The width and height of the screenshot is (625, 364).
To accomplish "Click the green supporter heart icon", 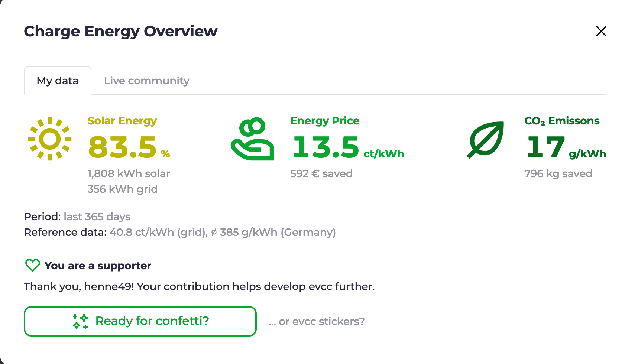I will click(x=32, y=265).
